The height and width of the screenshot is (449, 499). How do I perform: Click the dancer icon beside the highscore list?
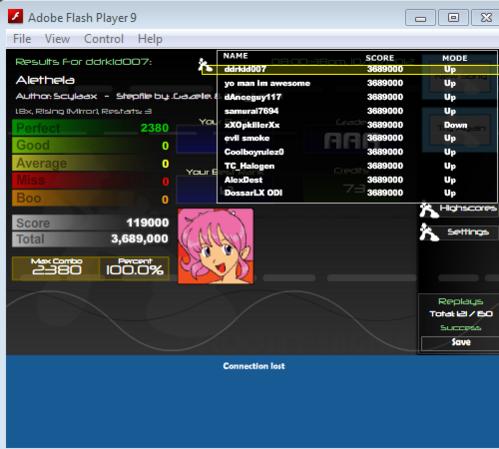[x=205, y=65]
